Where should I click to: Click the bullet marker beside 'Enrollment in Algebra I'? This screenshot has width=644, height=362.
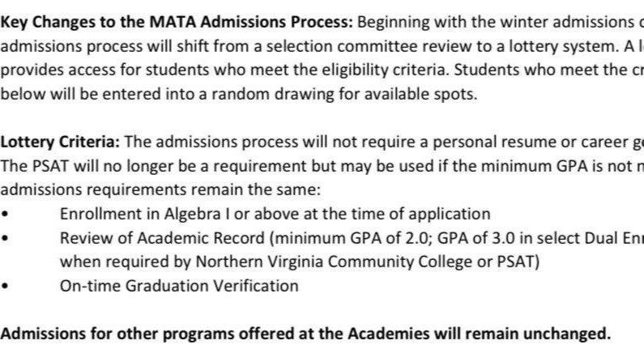click(7, 215)
